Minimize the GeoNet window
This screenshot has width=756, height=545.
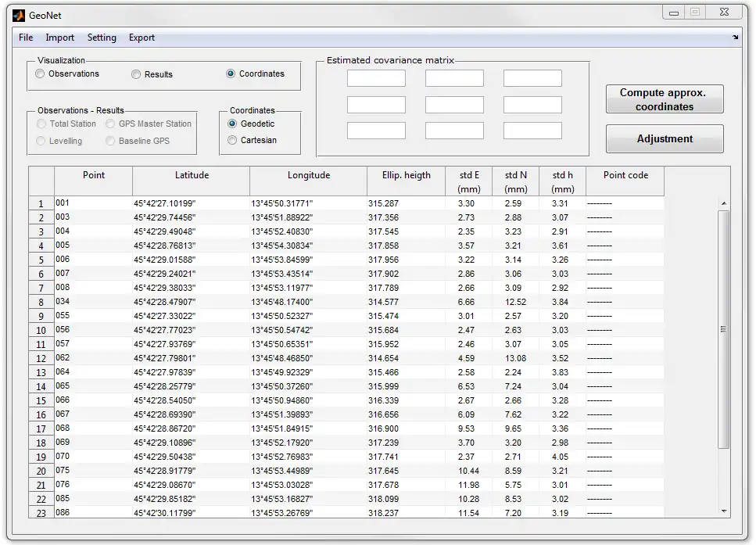click(x=674, y=12)
